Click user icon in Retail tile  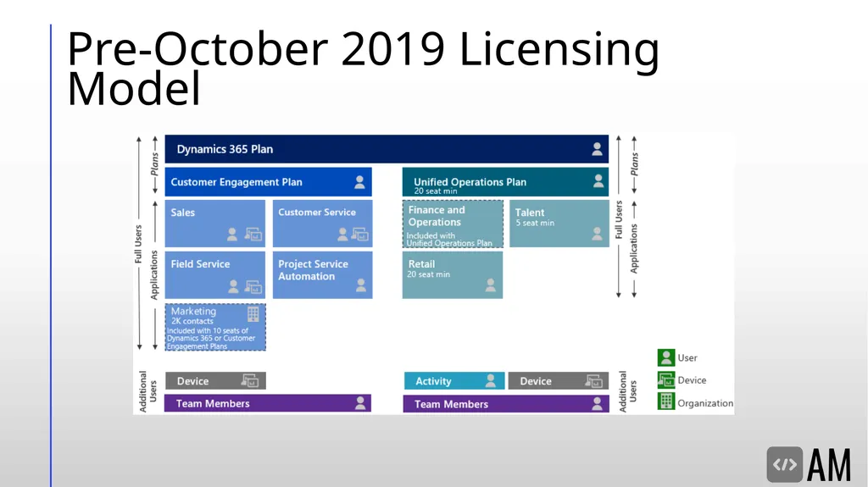491,285
